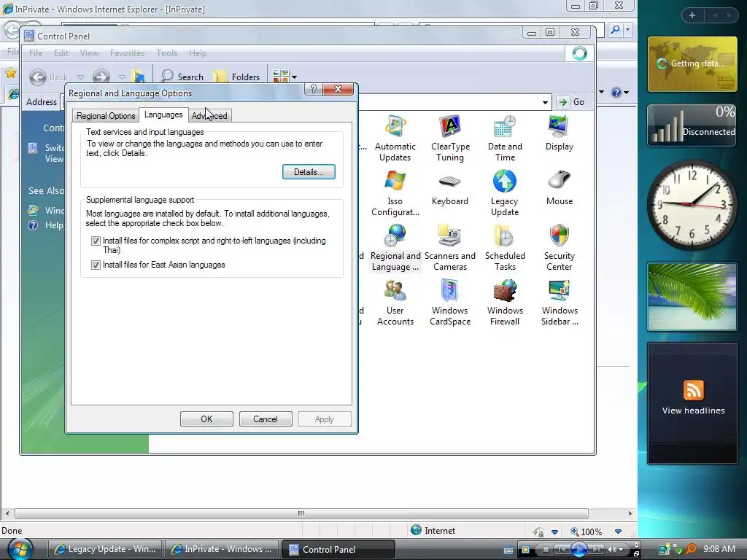Viewport: 747px width, 560px height.
Task: Click the Details... button
Action: coord(309,172)
